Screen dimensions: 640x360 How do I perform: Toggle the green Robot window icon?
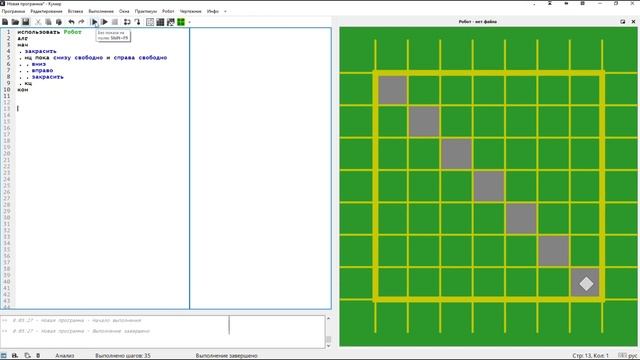pos(181,22)
